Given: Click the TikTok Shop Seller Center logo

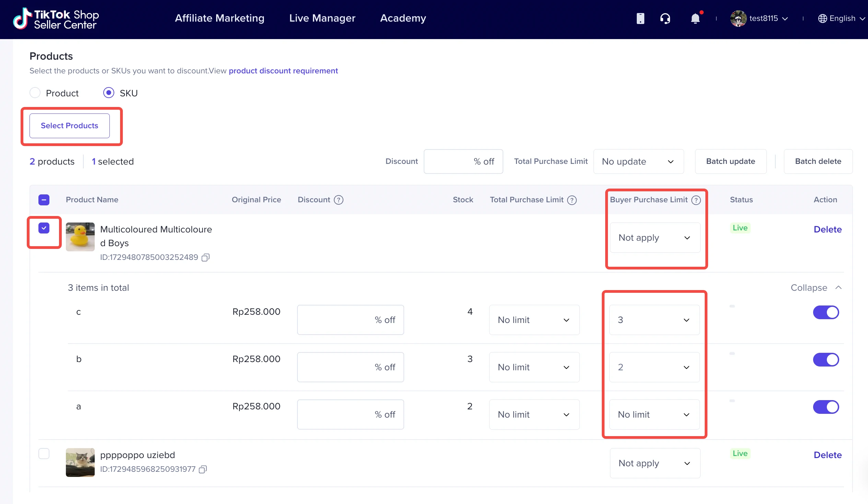Looking at the screenshot, I should point(56,19).
